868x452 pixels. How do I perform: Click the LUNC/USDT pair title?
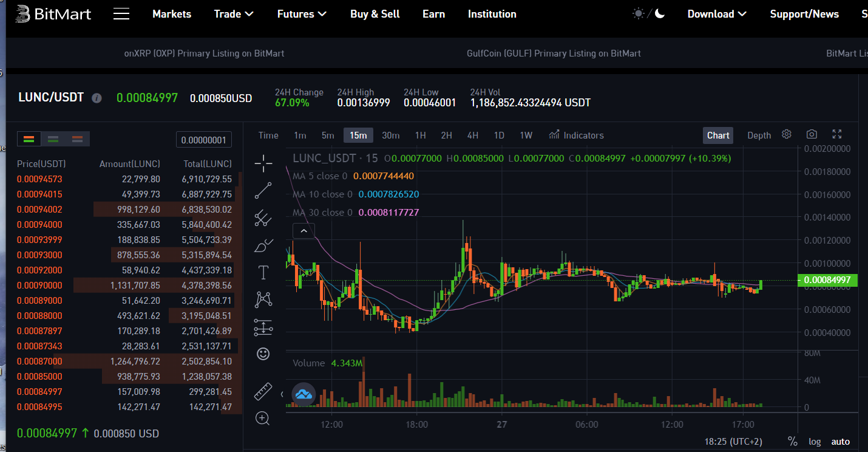click(51, 97)
